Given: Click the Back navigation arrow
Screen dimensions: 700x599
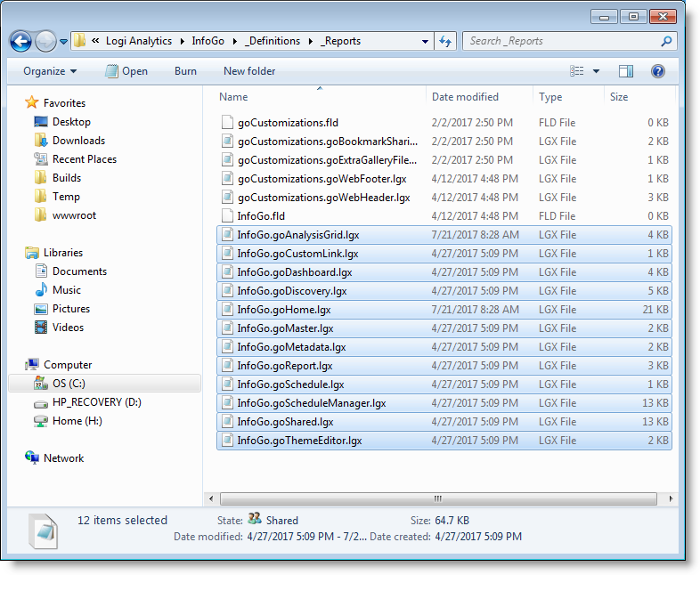Looking at the screenshot, I should pyautogui.click(x=20, y=42).
